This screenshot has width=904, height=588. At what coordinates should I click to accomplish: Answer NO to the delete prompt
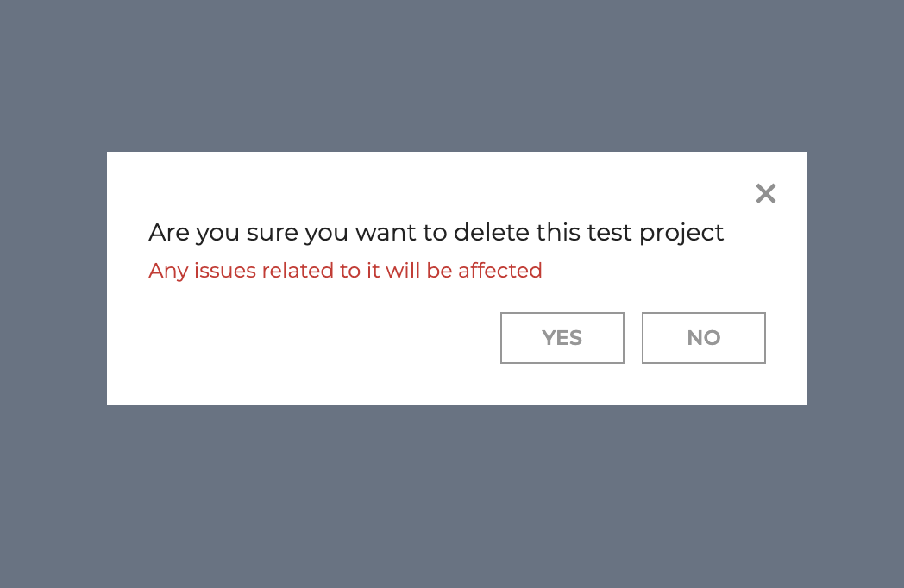click(x=703, y=338)
